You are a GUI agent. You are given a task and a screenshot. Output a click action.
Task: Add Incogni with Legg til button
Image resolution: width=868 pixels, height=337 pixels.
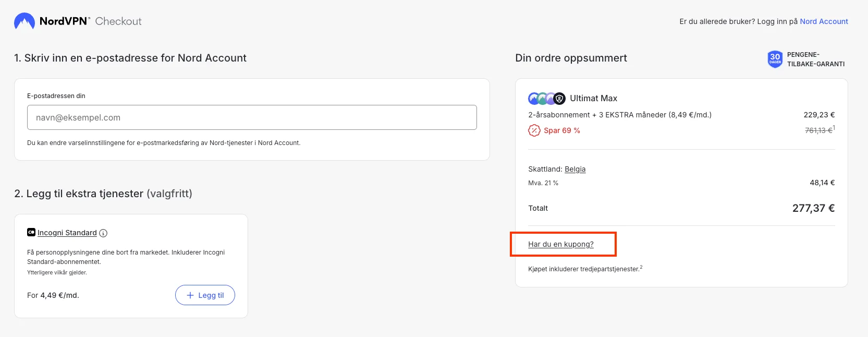click(205, 295)
